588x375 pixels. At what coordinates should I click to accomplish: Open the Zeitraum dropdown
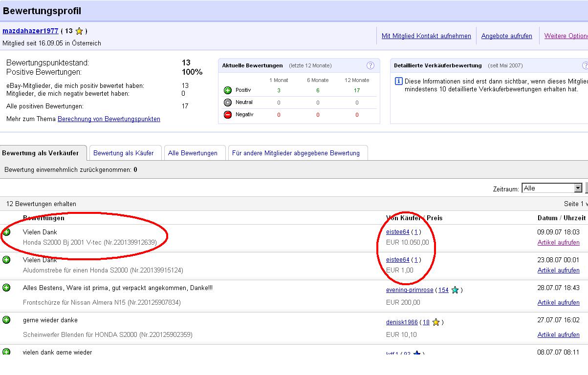(578, 188)
